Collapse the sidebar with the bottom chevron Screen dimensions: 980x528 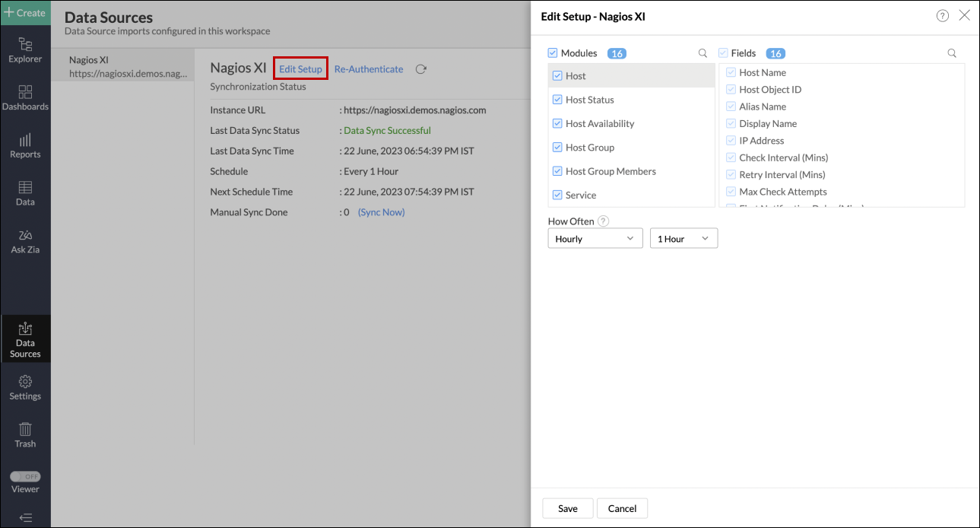click(x=25, y=518)
